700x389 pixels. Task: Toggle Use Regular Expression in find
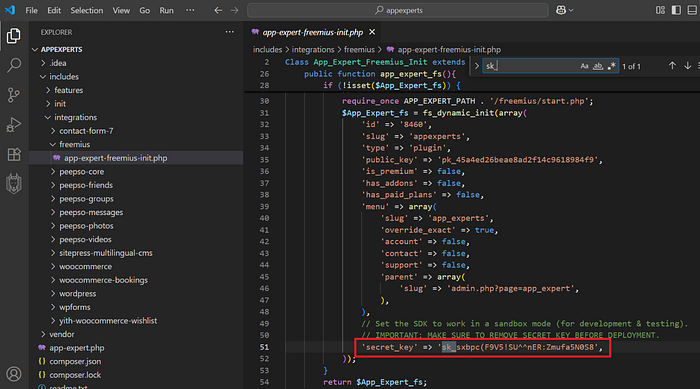[612, 66]
